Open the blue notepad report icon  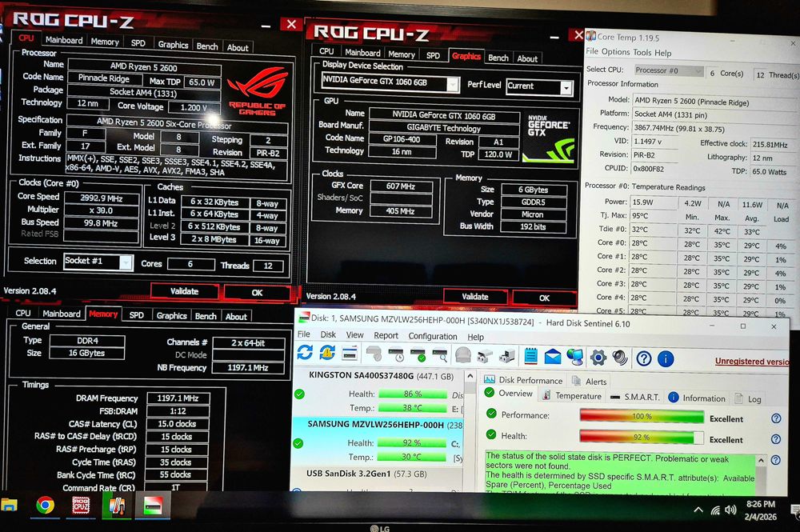click(x=530, y=357)
